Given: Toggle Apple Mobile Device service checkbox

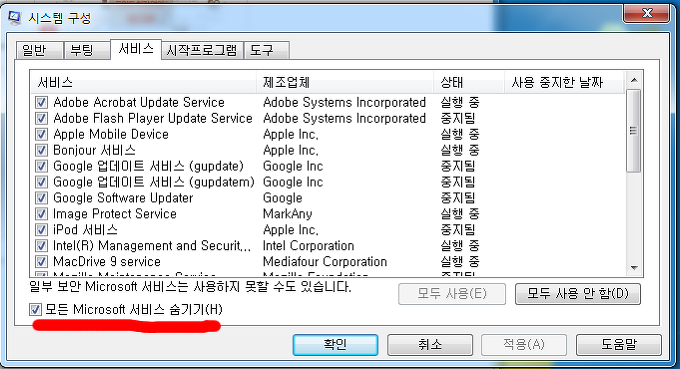Looking at the screenshot, I should coord(41,134).
